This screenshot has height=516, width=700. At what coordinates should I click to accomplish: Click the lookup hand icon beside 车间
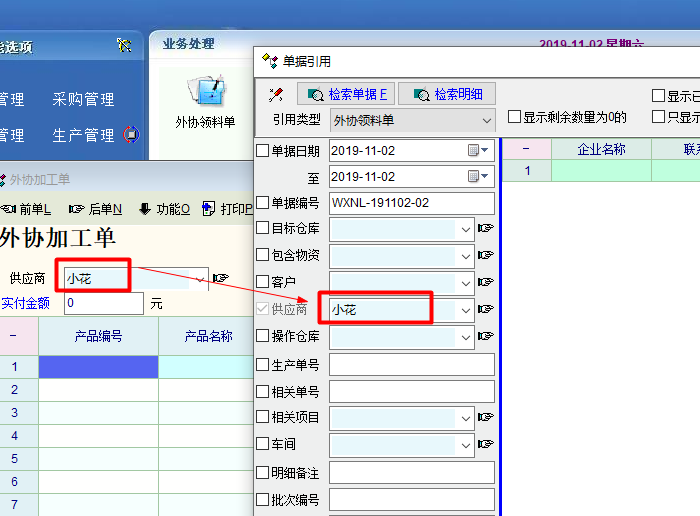[x=486, y=445]
